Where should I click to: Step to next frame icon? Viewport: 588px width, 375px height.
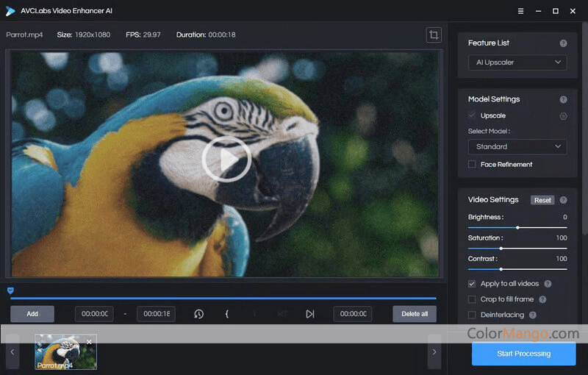[309, 314]
